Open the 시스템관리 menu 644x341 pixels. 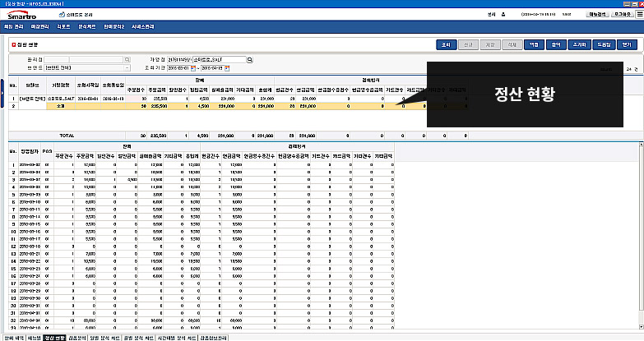[142, 26]
